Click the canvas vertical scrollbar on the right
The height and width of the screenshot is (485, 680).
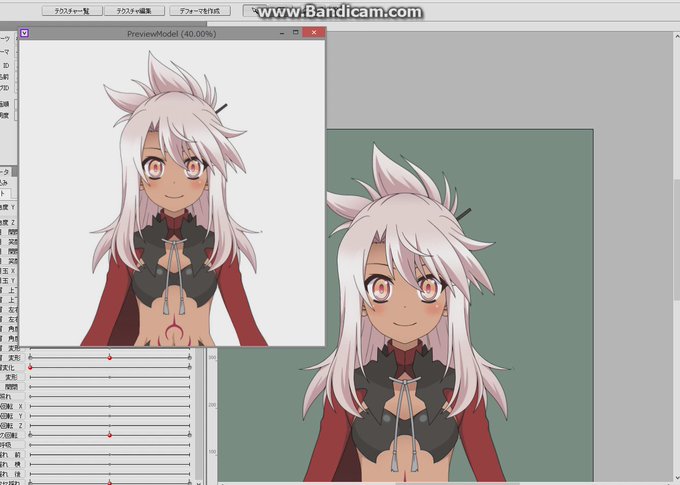[x=676, y=239]
